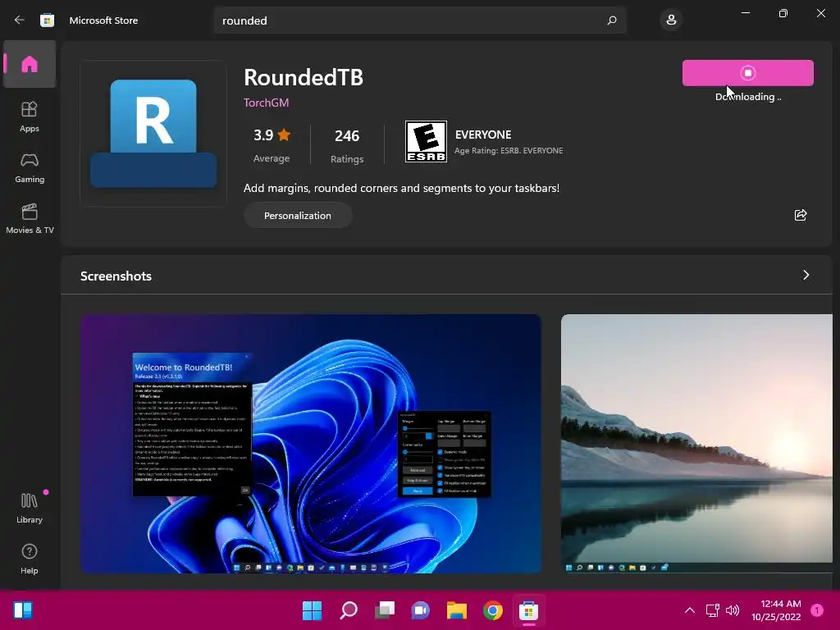Close the Microsoft Store window
Image resolution: width=840 pixels, height=630 pixels.
(x=820, y=13)
